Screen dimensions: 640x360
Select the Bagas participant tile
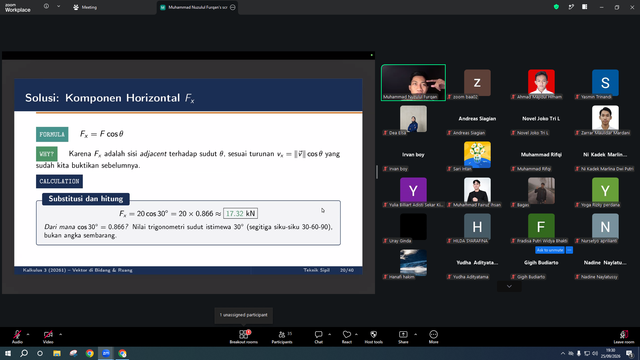(x=541, y=191)
